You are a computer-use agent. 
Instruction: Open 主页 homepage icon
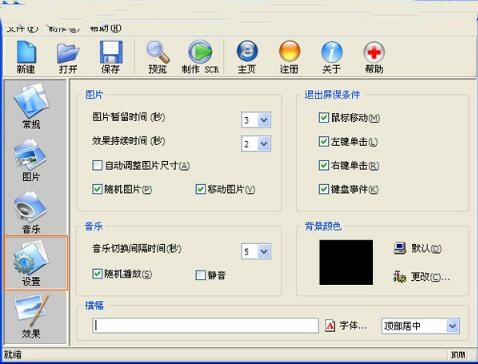click(247, 52)
